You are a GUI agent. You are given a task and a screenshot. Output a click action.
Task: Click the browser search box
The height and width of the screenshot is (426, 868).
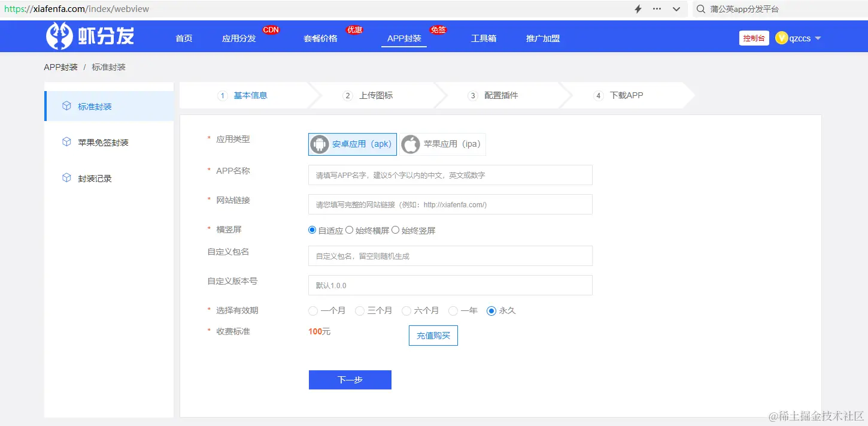(x=780, y=9)
